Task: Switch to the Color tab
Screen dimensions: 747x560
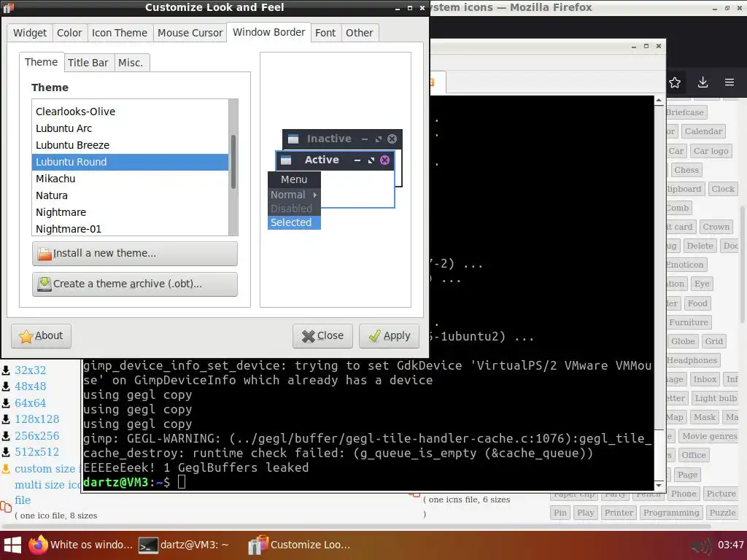Action: (69, 33)
